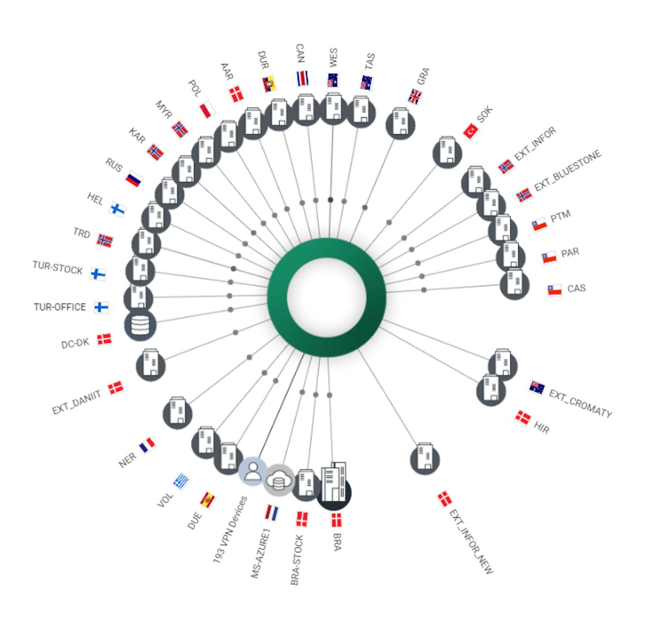Click the French flag next to NER
The width and height of the screenshot is (672, 625).
coord(147,445)
